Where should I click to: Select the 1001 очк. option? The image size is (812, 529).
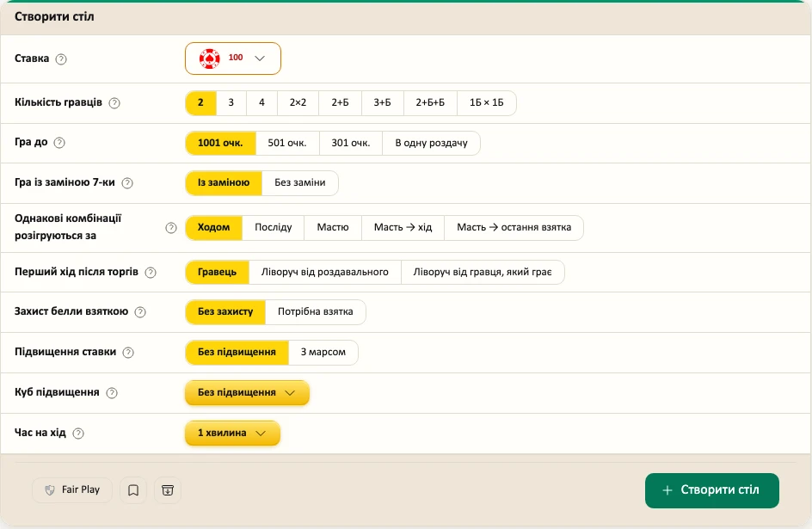pyautogui.click(x=220, y=143)
